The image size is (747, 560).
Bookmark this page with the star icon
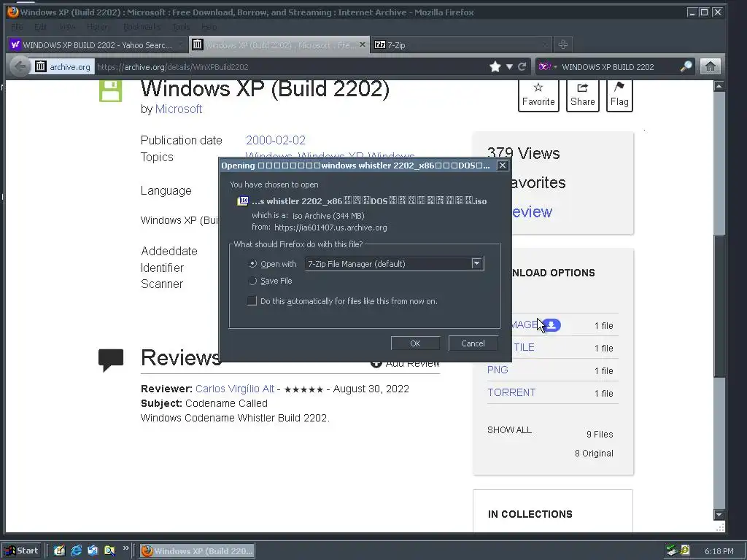click(495, 66)
